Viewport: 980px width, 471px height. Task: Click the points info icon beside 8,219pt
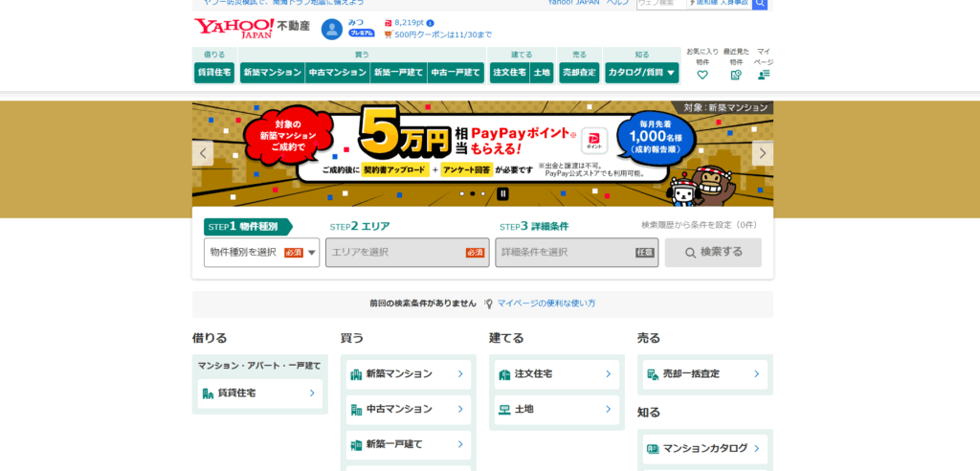pyautogui.click(x=431, y=23)
